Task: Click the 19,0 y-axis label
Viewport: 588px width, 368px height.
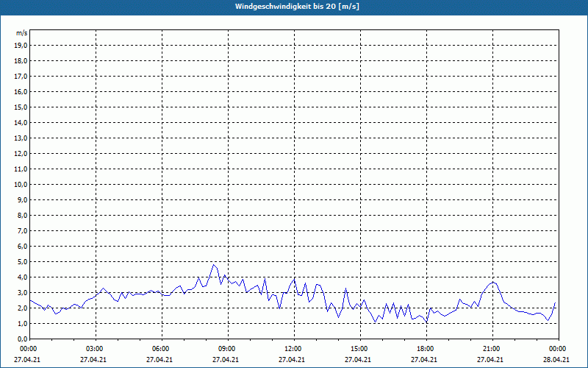Action: click(21, 46)
